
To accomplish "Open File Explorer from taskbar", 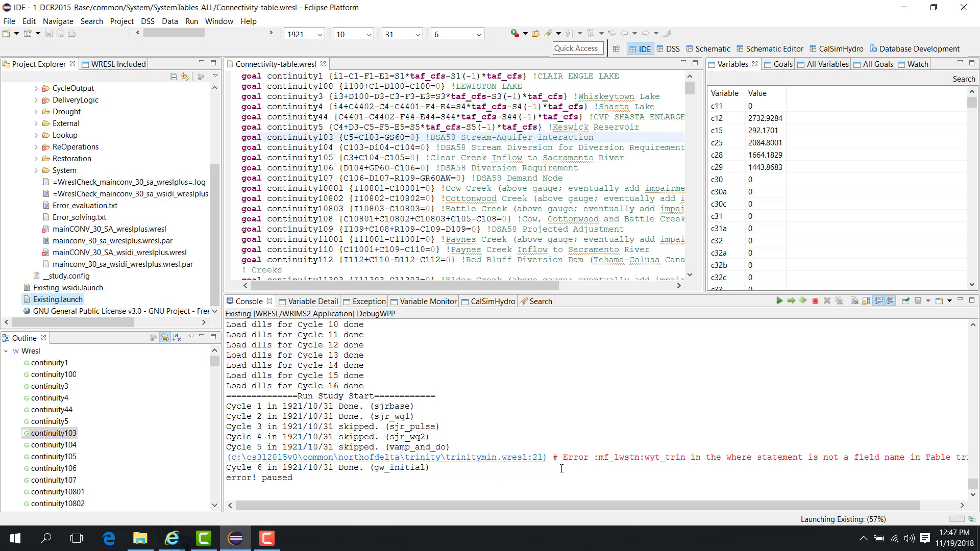I will coord(140,538).
